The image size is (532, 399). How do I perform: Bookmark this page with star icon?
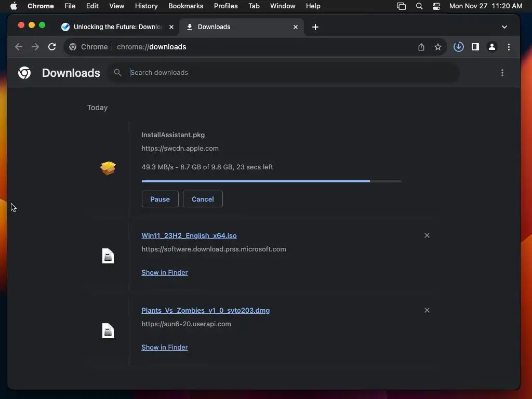(437, 47)
